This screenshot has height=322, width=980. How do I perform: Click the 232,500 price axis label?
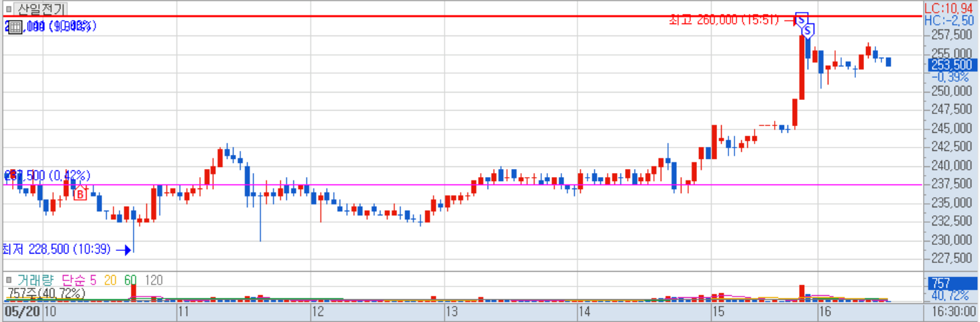point(952,221)
